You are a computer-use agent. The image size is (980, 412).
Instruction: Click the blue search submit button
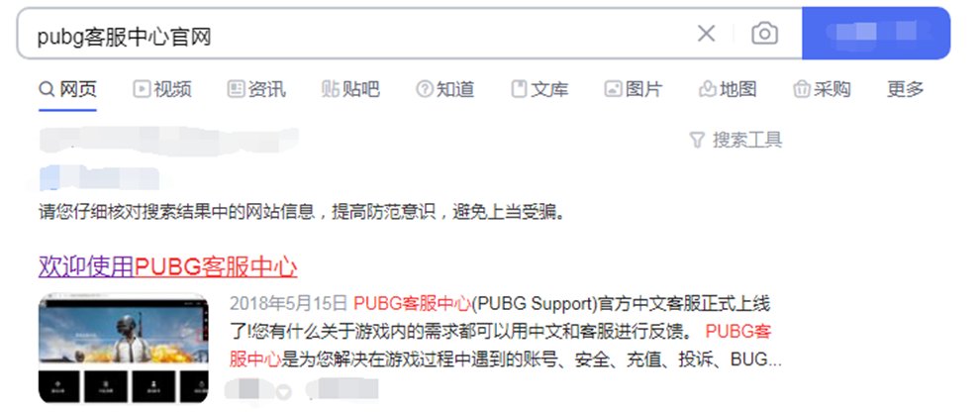pyautogui.click(x=876, y=33)
